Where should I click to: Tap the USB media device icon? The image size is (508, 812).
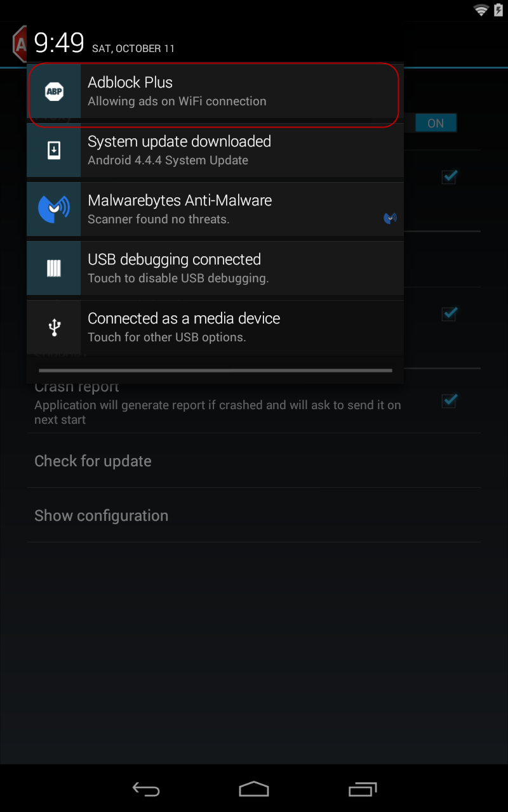click(54, 327)
